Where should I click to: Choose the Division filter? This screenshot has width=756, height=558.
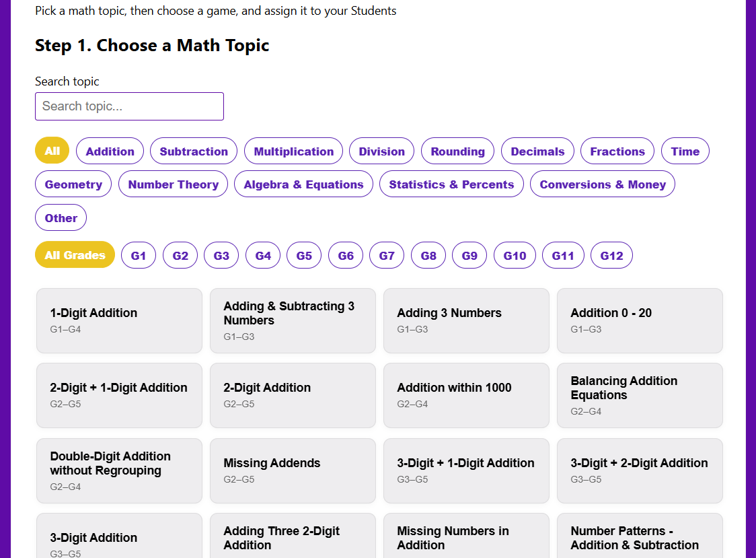click(x=381, y=151)
